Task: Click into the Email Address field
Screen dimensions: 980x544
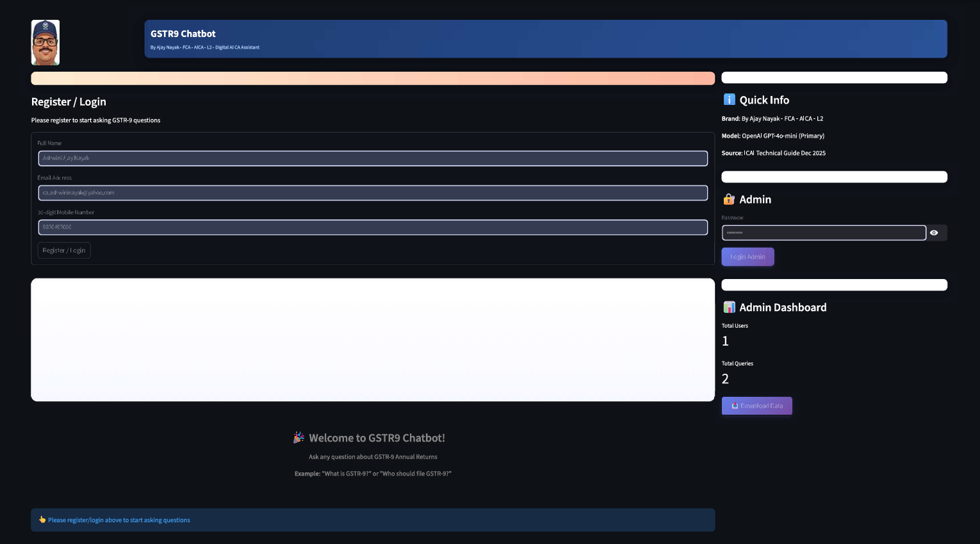Action: click(x=373, y=193)
